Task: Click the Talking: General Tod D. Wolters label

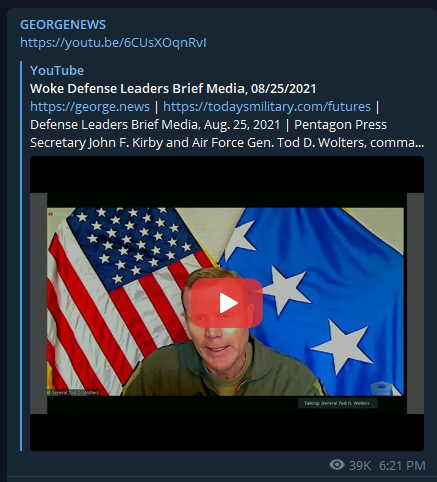Action: pyautogui.click(x=337, y=403)
